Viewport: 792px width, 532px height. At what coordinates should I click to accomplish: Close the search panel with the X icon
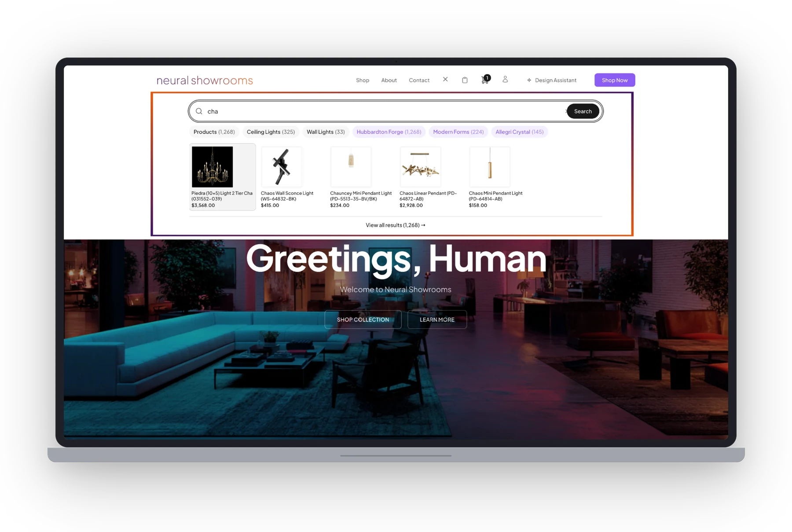click(x=445, y=79)
